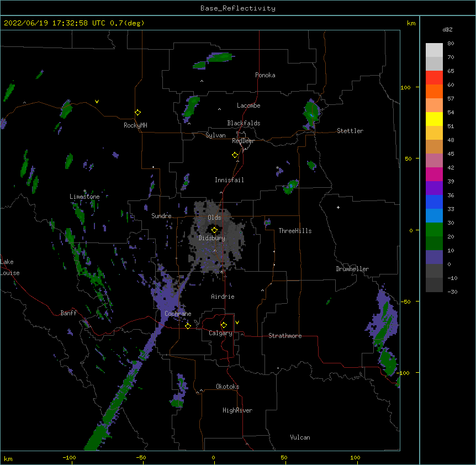The width and height of the screenshot is (476, 465).
Task: Click the Base_Reflectivity title
Action: coord(238,8)
